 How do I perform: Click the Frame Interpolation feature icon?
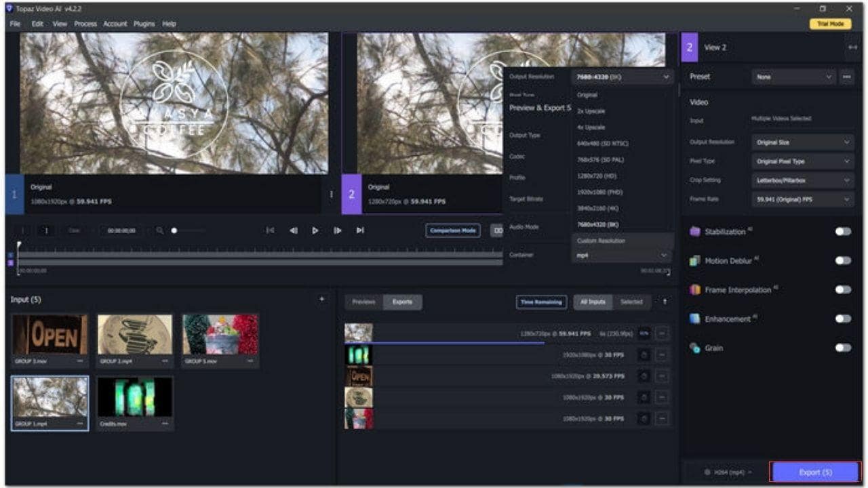694,290
